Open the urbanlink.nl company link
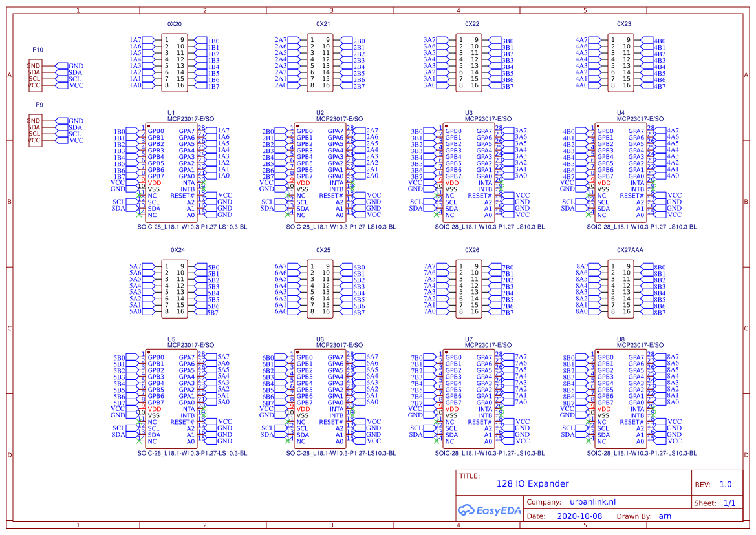Screen dimensions: 756x535 [x=592, y=502]
